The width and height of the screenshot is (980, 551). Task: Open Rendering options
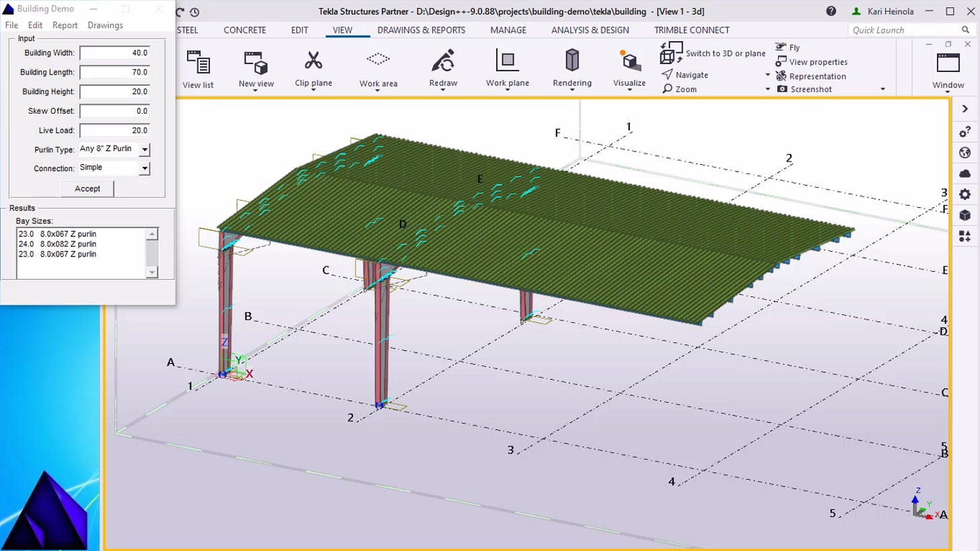(x=572, y=69)
